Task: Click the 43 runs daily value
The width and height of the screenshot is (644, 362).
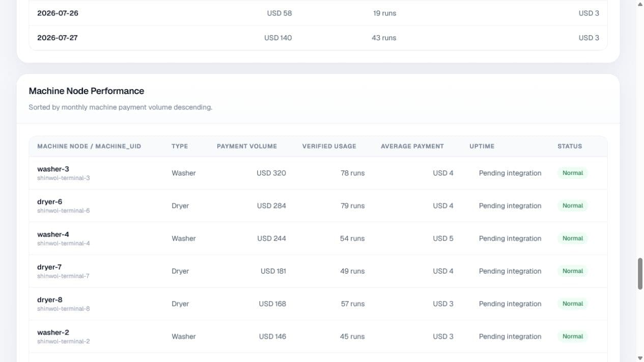Action: (x=384, y=38)
